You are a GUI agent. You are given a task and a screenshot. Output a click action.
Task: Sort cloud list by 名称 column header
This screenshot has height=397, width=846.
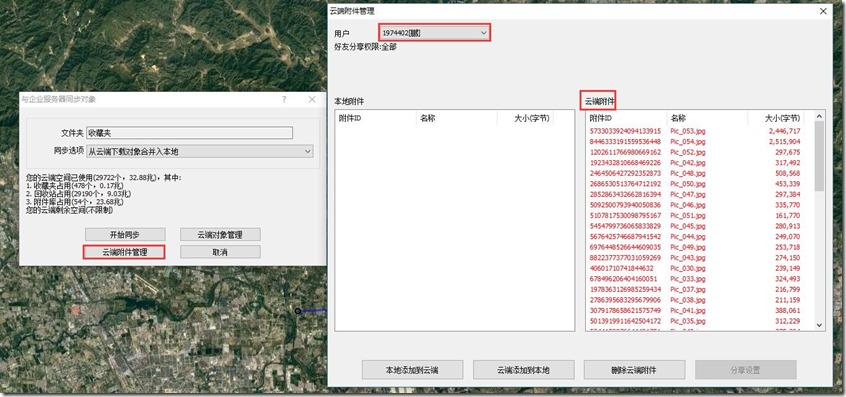(707, 118)
